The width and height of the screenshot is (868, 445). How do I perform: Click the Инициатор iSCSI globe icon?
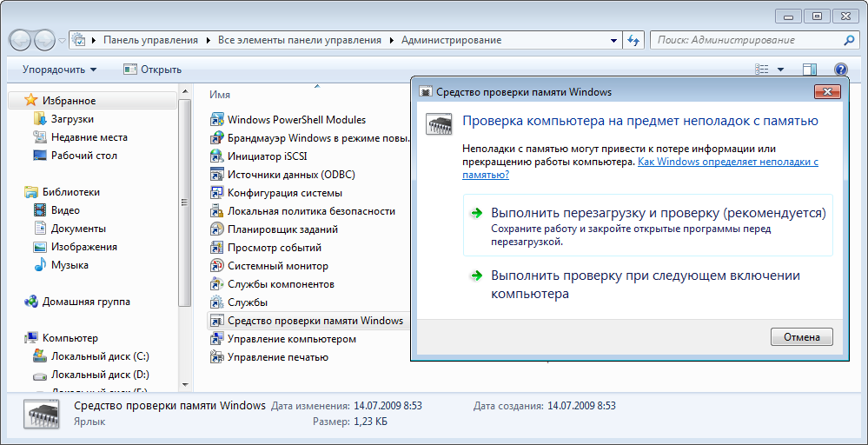[x=216, y=156]
